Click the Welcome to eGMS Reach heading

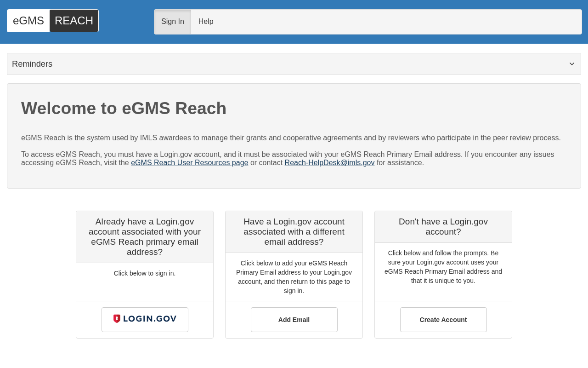pyautogui.click(x=124, y=109)
